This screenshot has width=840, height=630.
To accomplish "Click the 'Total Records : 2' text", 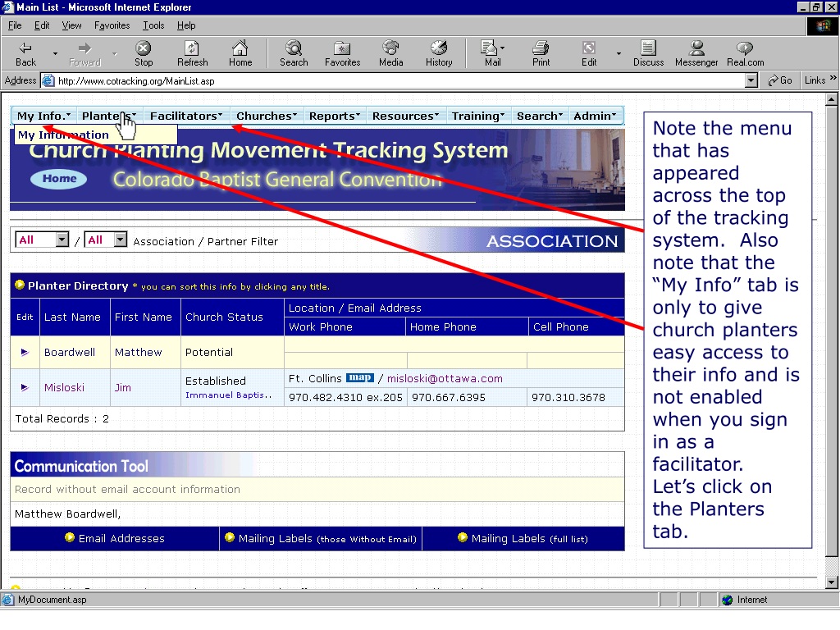I will click(x=62, y=418).
